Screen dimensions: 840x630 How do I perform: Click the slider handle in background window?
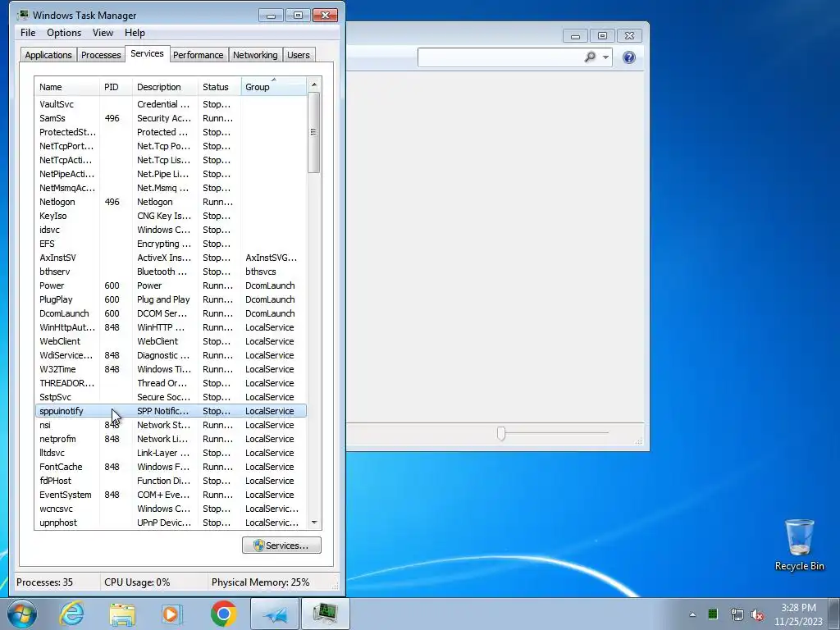click(x=501, y=433)
